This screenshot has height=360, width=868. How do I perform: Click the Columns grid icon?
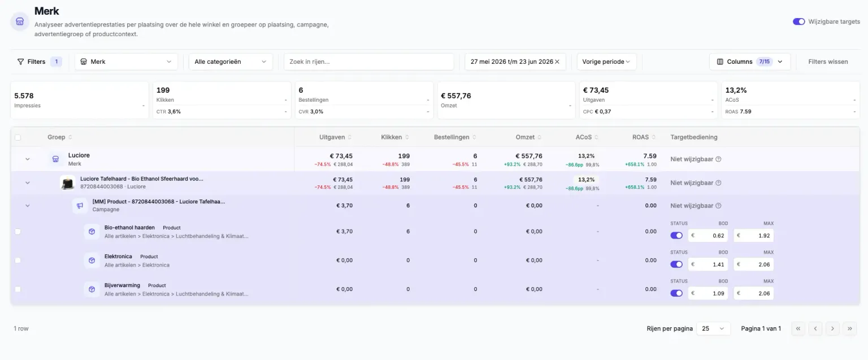[x=720, y=62]
